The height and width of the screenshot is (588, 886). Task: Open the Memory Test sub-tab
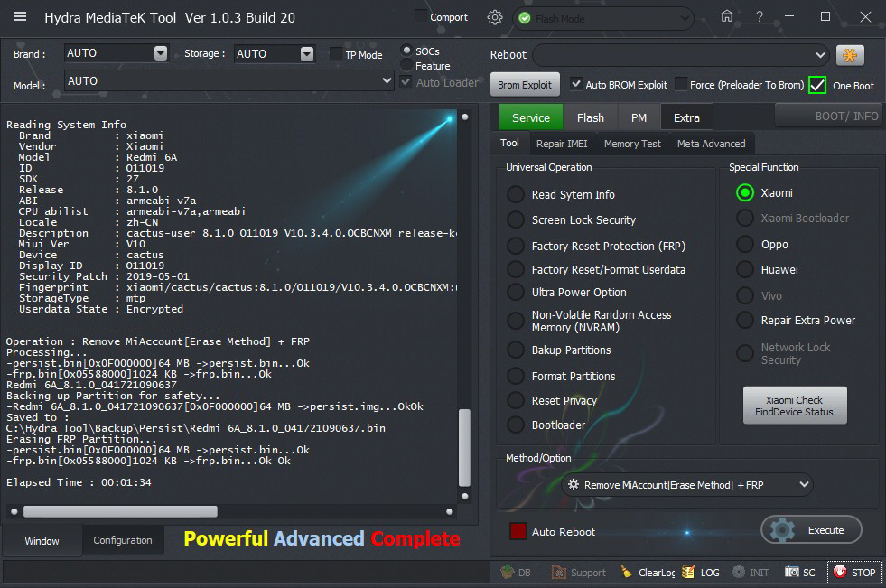coord(632,144)
